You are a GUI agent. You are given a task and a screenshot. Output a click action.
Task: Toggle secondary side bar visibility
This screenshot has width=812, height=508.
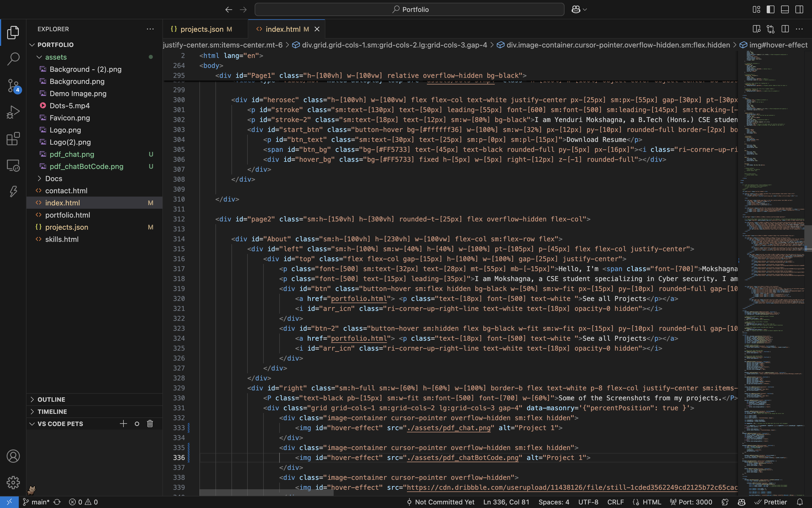[x=799, y=9]
